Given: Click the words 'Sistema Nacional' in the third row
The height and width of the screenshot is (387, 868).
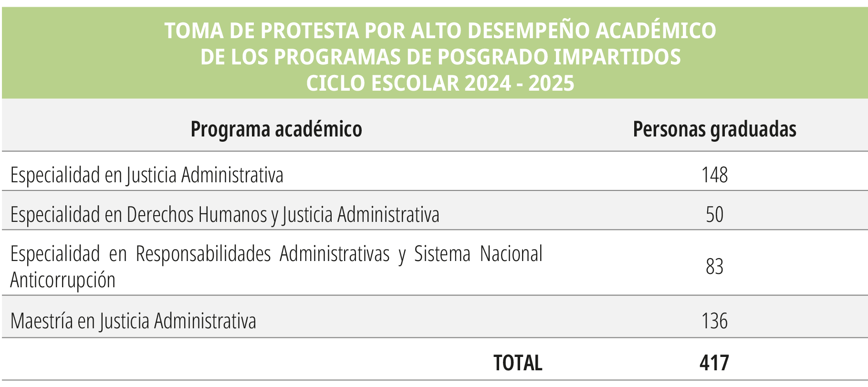Looking at the screenshot, I should [x=478, y=254].
